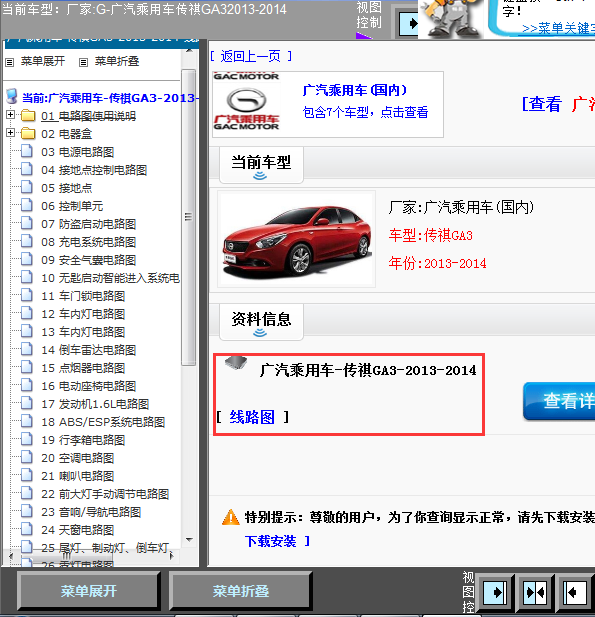Screen dimensions: 595x617
Task: Open 17 发动机1.6L电路图
Action: [x=95, y=404]
